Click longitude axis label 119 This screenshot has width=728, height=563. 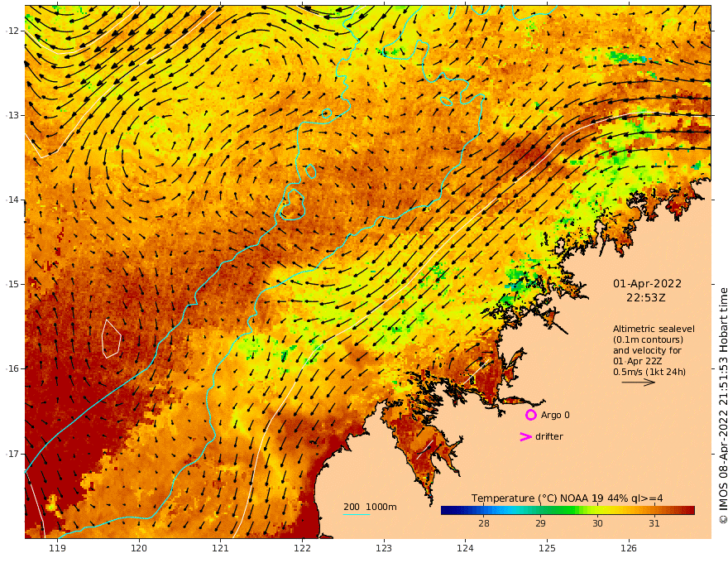point(57,549)
